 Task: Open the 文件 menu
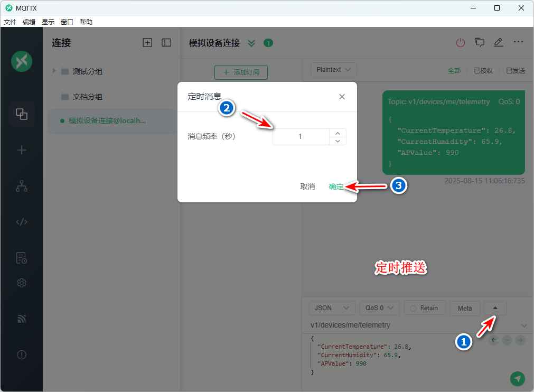pos(10,22)
